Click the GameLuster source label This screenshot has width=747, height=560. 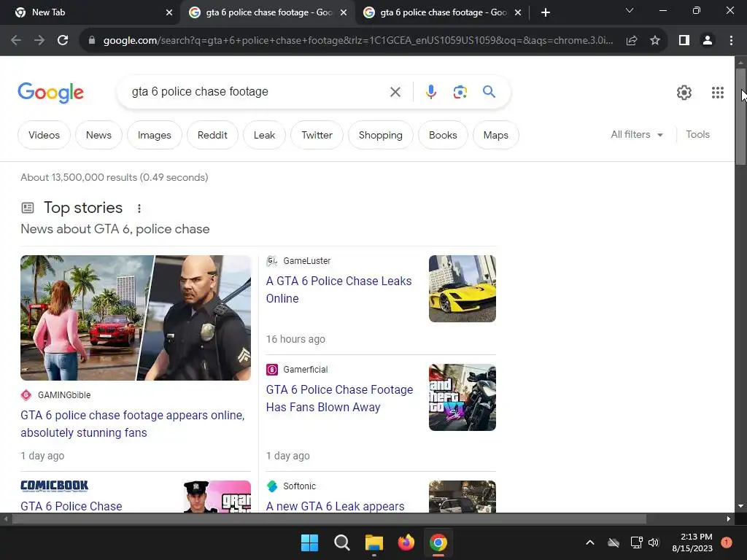307,261
